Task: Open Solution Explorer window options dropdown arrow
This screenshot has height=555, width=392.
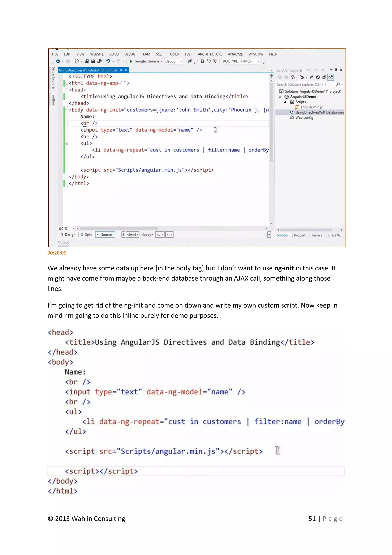Action: (331, 70)
